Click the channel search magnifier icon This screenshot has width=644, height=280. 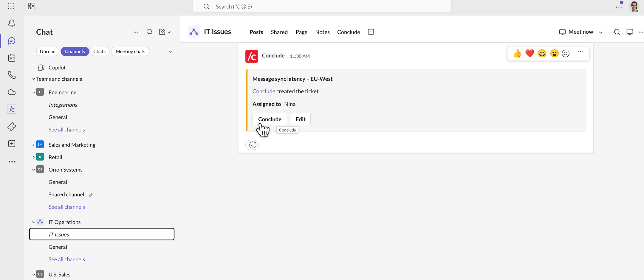coord(617,32)
